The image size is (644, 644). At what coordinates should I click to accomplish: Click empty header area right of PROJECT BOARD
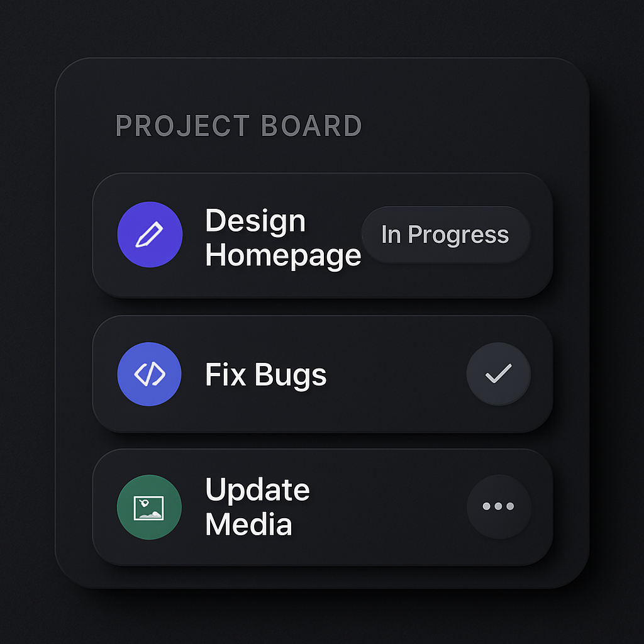472,126
